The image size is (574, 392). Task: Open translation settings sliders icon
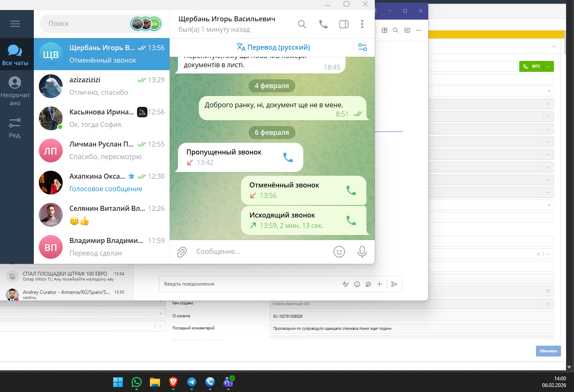click(x=363, y=47)
